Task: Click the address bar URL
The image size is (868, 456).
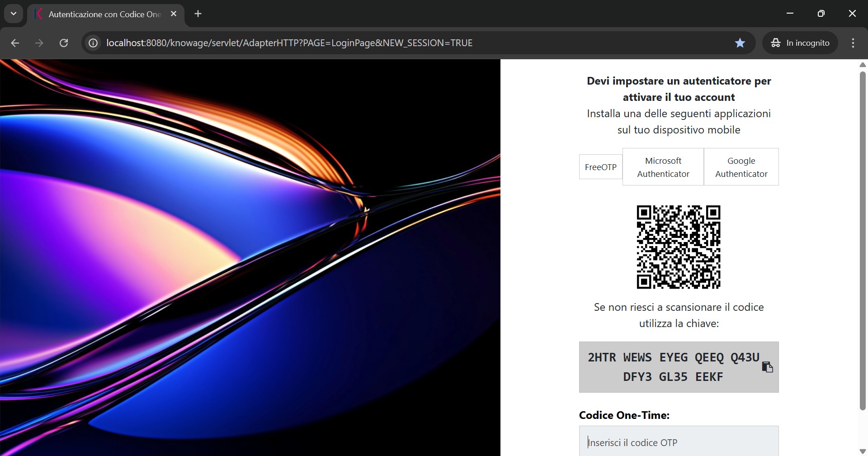Action: [289, 43]
